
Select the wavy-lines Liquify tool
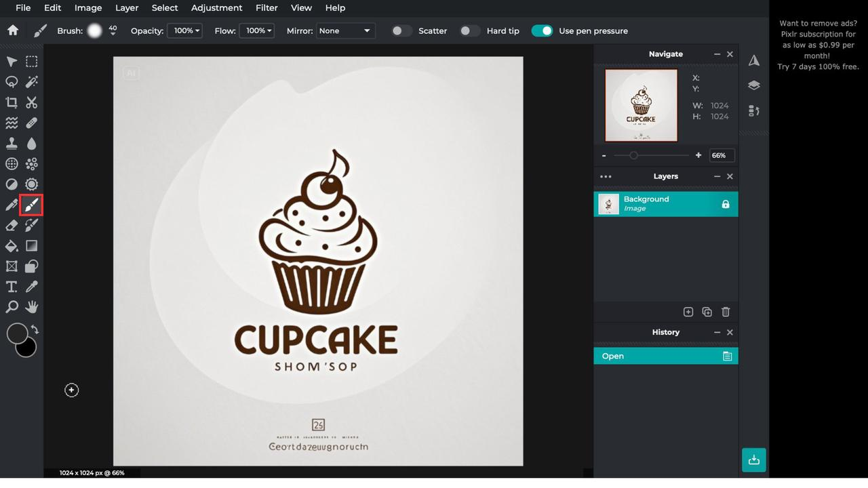(12, 123)
